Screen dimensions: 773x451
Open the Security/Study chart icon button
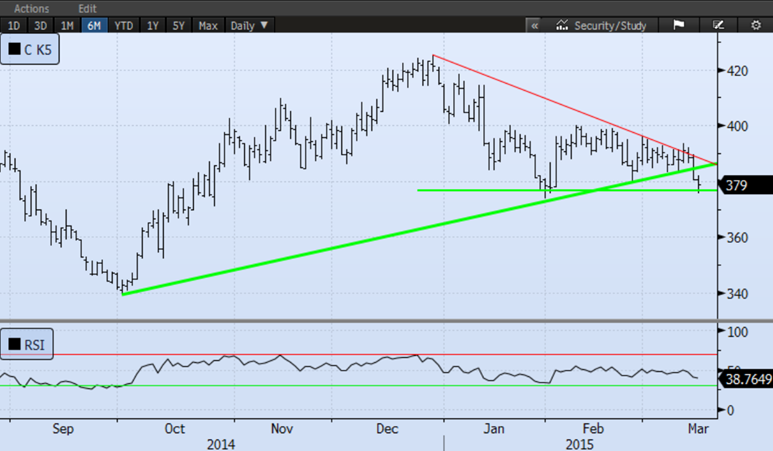pyautogui.click(x=564, y=25)
